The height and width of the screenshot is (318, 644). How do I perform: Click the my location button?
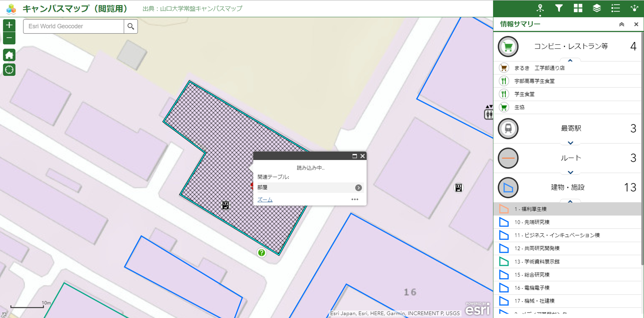coord(9,70)
